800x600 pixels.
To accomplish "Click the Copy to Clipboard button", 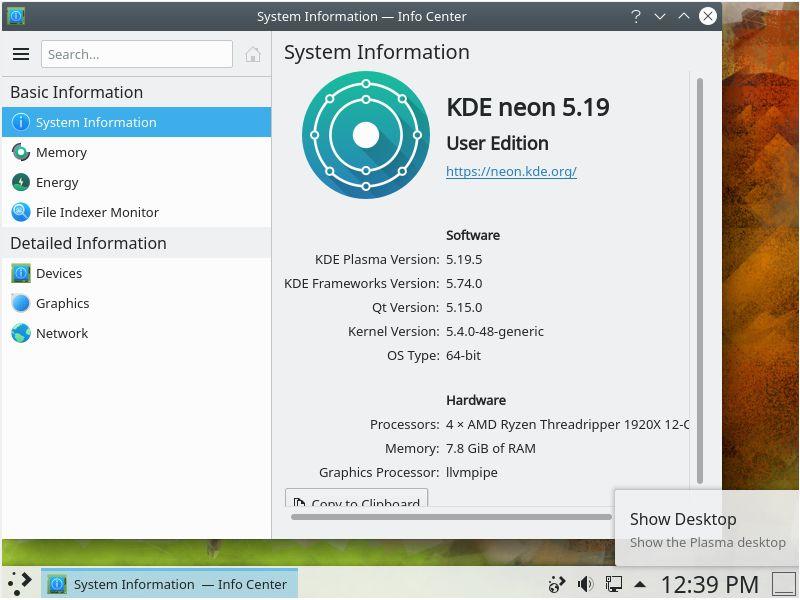I will [357, 500].
